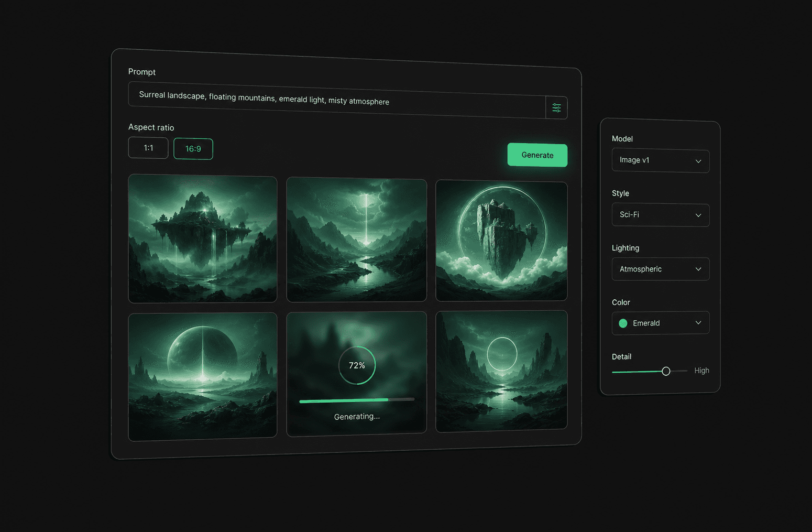Viewport: 812px width, 532px height.
Task: Click the 72% circular progress indicator
Action: point(357,365)
